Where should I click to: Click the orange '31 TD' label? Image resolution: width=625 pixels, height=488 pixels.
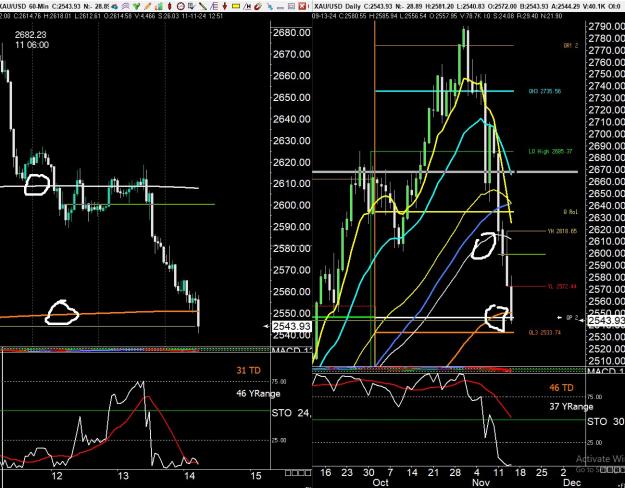pos(248,370)
